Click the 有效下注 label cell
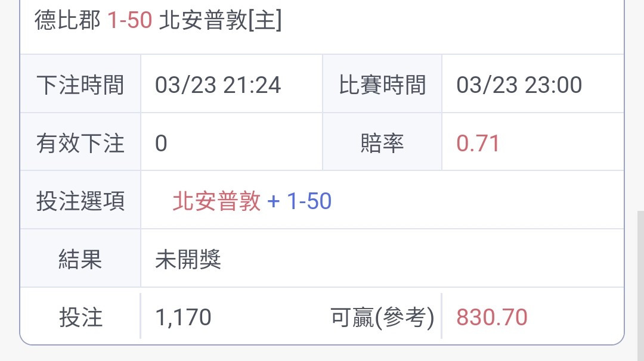The height and width of the screenshot is (361, 644). point(80,142)
